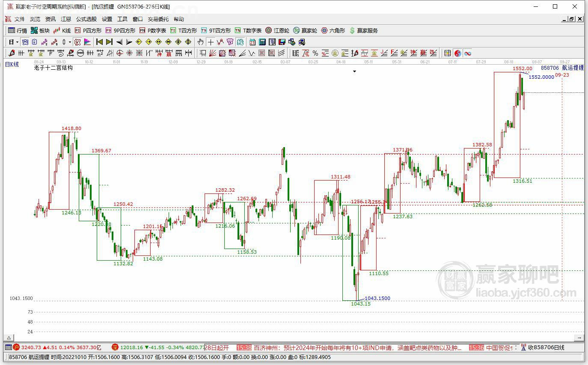This screenshot has width=588, height=365.
Task: Open the calculator icon
Action: [262, 42]
